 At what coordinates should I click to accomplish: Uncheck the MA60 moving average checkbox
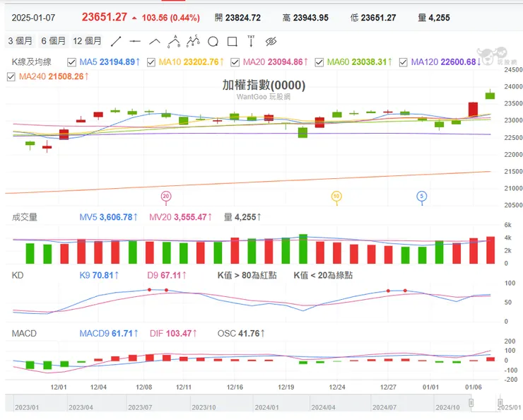tap(319, 62)
